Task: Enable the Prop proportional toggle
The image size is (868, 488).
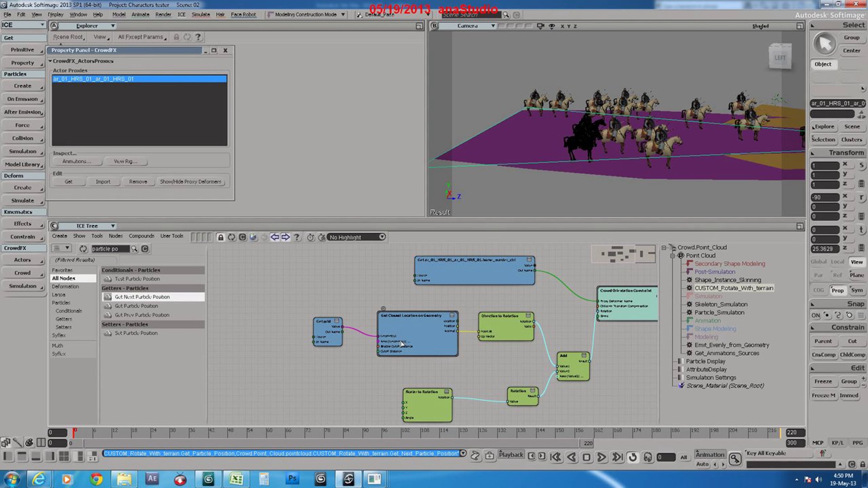Action: (837, 290)
